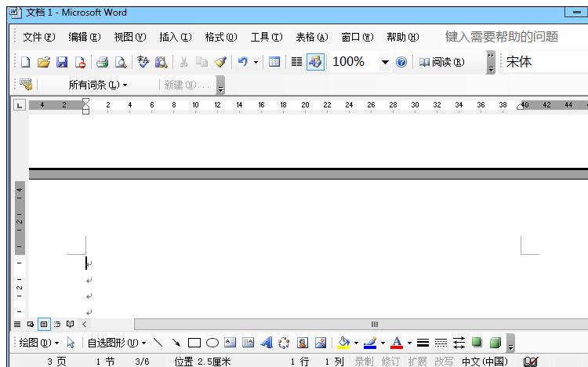Screen dimensions: 588x367
Task: Select the Rectangle drawing tool
Action: pyautogui.click(x=194, y=343)
